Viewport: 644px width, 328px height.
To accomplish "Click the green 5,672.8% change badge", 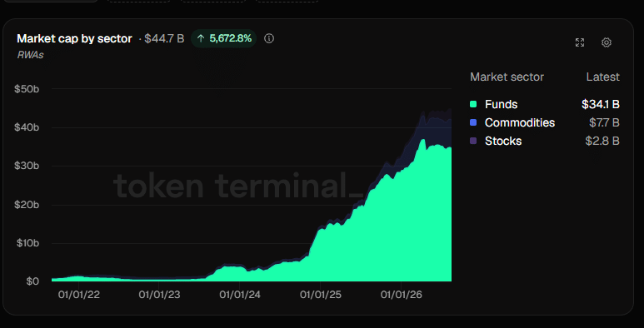I will click(x=224, y=38).
